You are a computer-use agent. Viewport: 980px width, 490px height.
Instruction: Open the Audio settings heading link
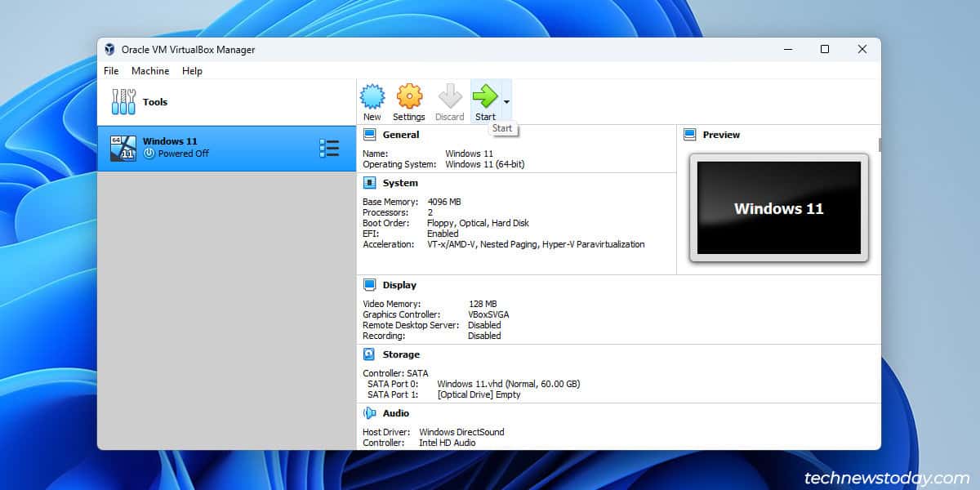coord(396,413)
